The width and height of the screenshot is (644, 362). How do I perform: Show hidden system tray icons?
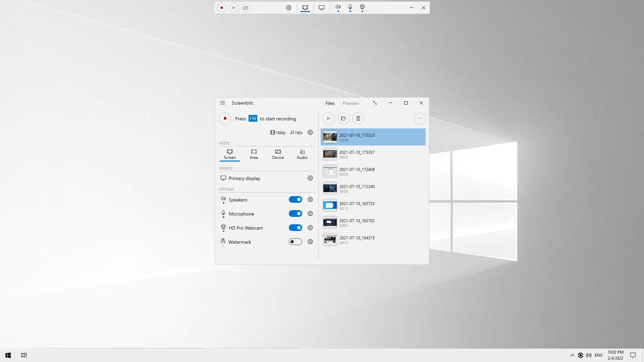(572, 355)
